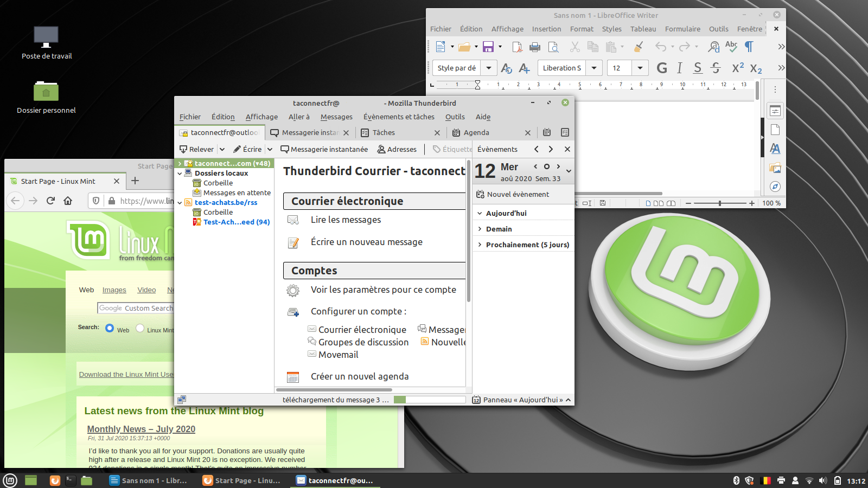Viewport: 868px width, 488px height.
Task: Open Linux Mint start menu
Action: click(x=10, y=480)
